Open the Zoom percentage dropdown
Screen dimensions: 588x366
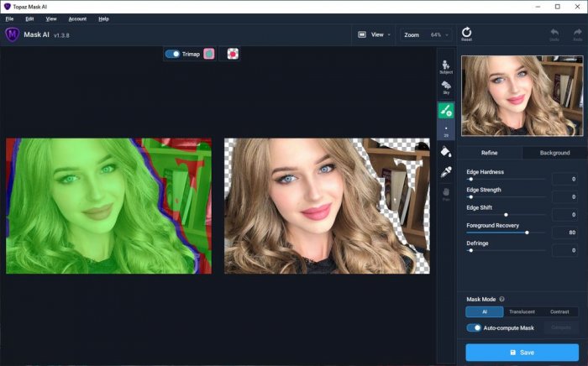point(427,35)
